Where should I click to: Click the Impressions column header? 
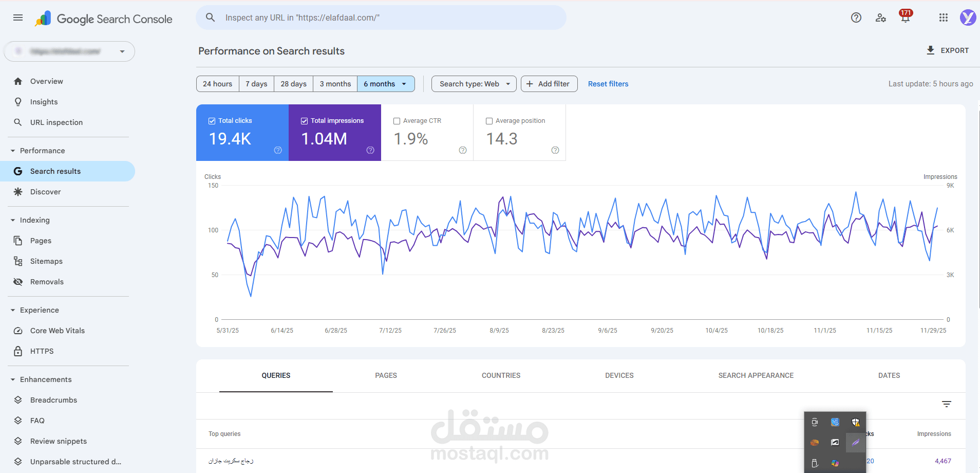(934, 434)
